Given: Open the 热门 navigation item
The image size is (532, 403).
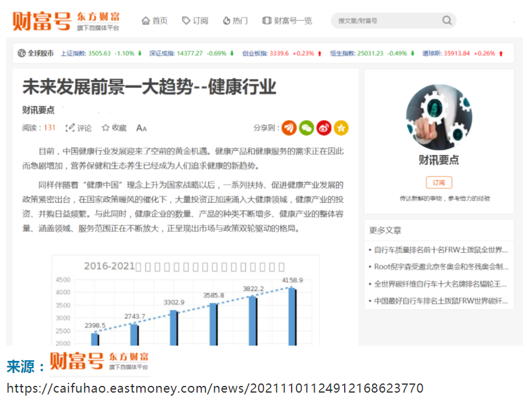Looking at the screenshot, I should [235, 21].
